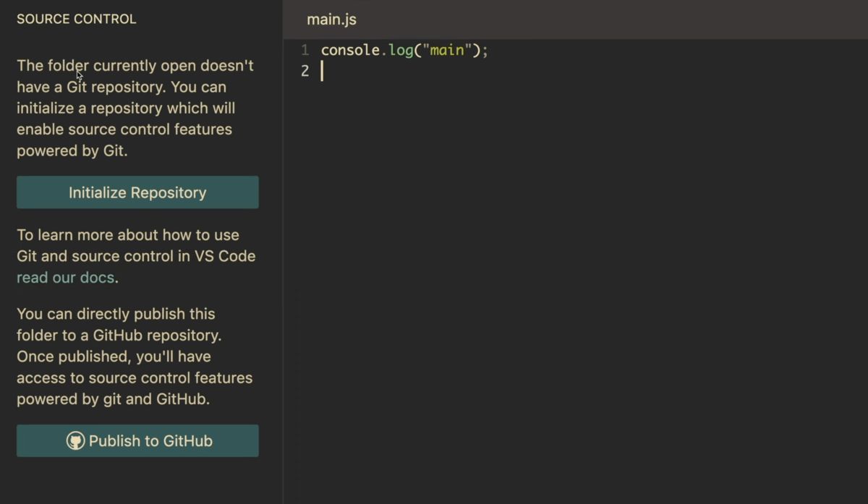The width and height of the screenshot is (868, 504).
Task: Click line number 2 in gutter
Action: [305, 71]
